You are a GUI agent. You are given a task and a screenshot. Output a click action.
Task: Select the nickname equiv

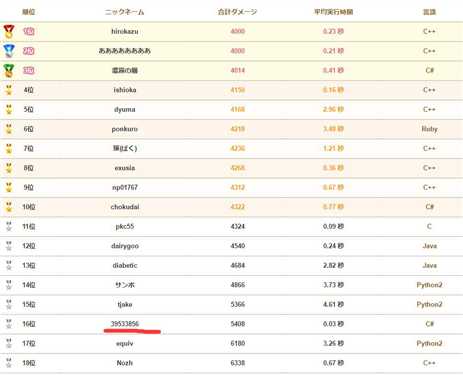click(x=125, y=343)
